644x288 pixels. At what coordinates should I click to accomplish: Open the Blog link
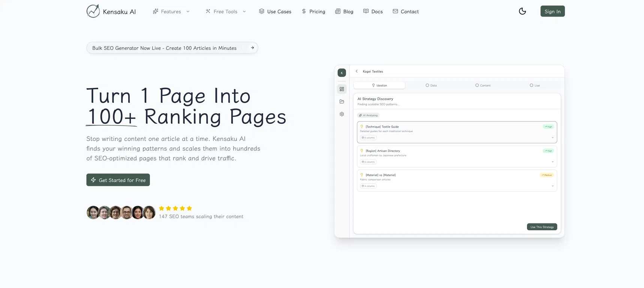pos(344,12)
